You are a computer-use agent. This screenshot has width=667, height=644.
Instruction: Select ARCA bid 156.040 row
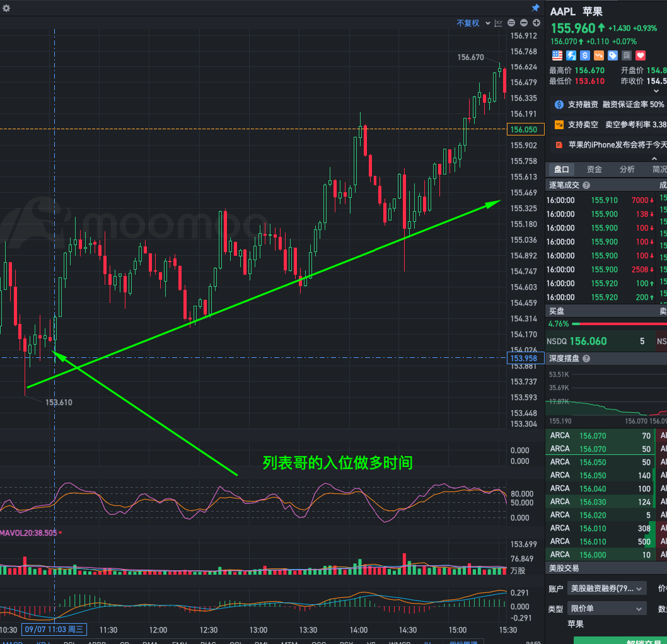point(600,489)
